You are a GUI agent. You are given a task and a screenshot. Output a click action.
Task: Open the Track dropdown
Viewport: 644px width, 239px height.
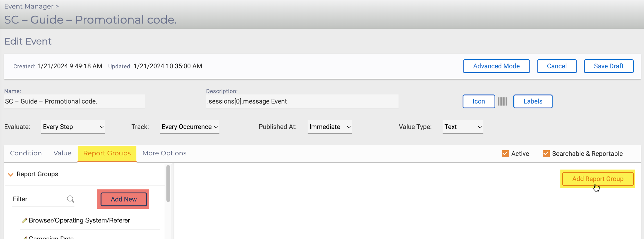[189, 127]
